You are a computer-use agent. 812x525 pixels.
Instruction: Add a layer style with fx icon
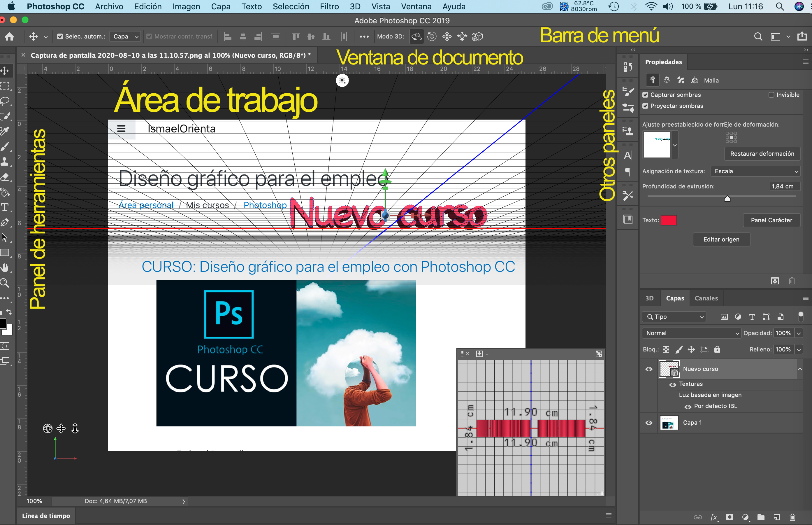713,517
